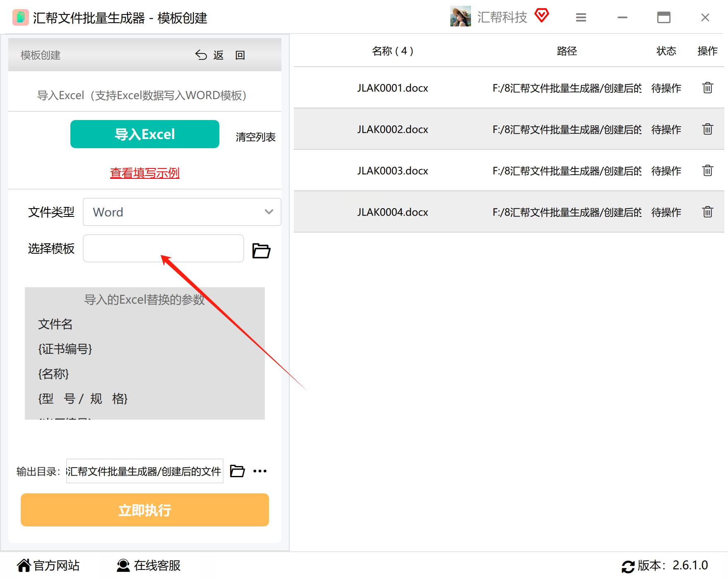The image size is (728, 579).
Task: Click the 选择模板 input field
Action: (x=163, y=248)
